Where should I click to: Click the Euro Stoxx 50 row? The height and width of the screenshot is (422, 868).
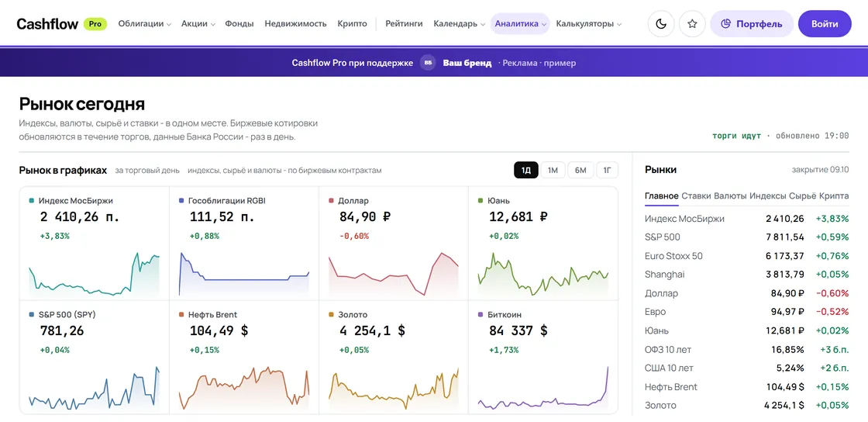(747, 257)
